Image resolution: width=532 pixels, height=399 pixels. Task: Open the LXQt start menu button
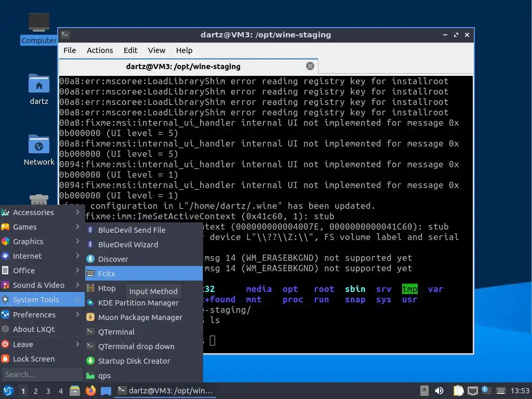pos(8,391)
